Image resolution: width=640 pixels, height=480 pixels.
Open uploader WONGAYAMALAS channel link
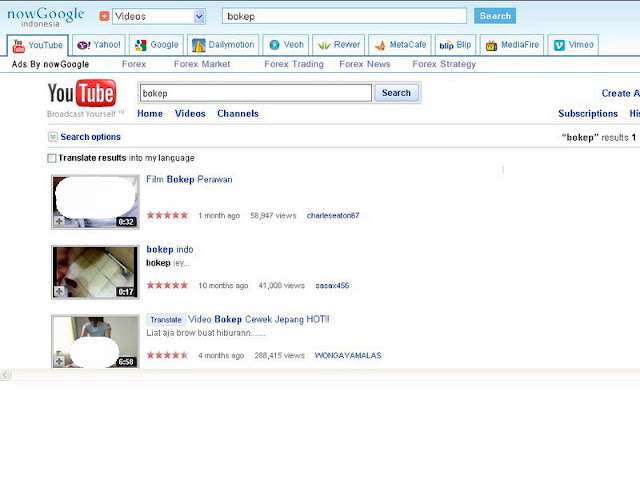[348, 356]
